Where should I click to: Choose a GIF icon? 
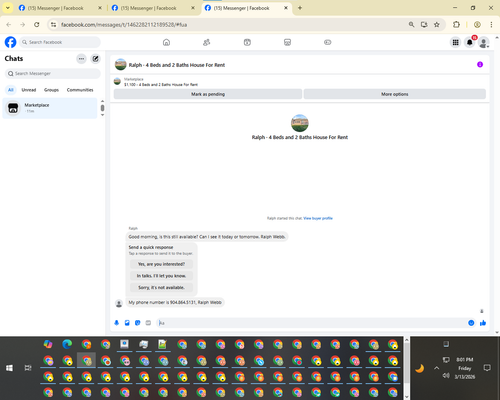click(x=148, y=323)
